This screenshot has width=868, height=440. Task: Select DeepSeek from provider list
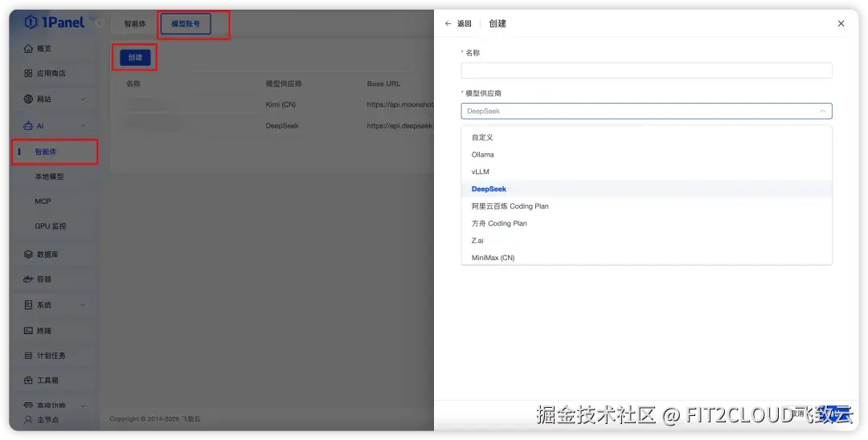[646, 189]
